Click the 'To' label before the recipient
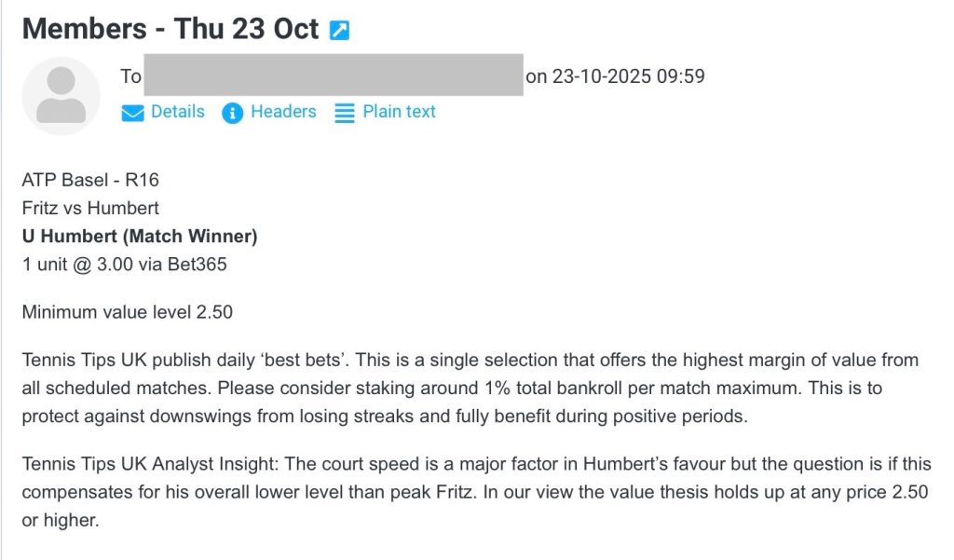 click(130, 76)
